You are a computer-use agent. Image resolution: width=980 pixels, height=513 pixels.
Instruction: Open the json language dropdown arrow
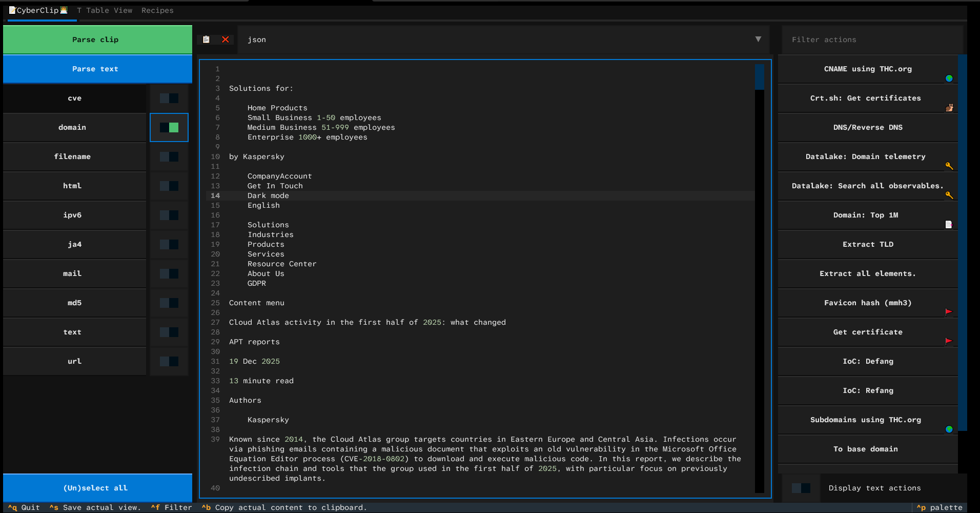tap(758, 40)
